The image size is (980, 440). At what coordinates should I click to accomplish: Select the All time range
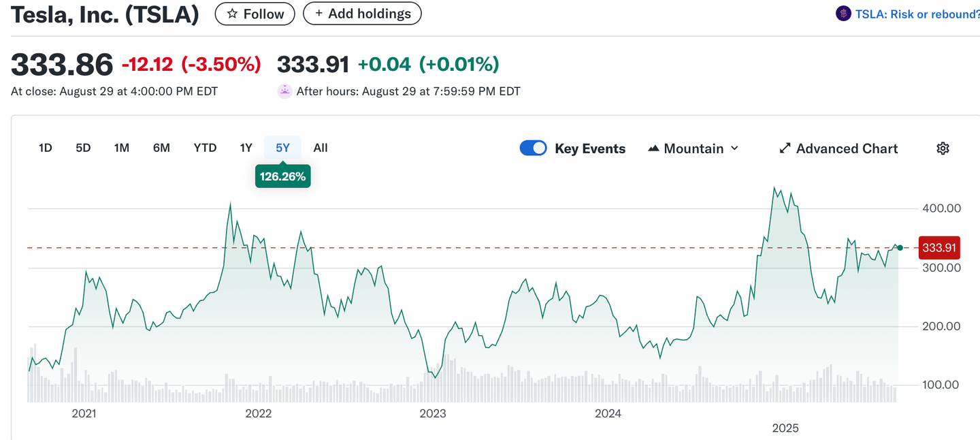tap(321, 148)
